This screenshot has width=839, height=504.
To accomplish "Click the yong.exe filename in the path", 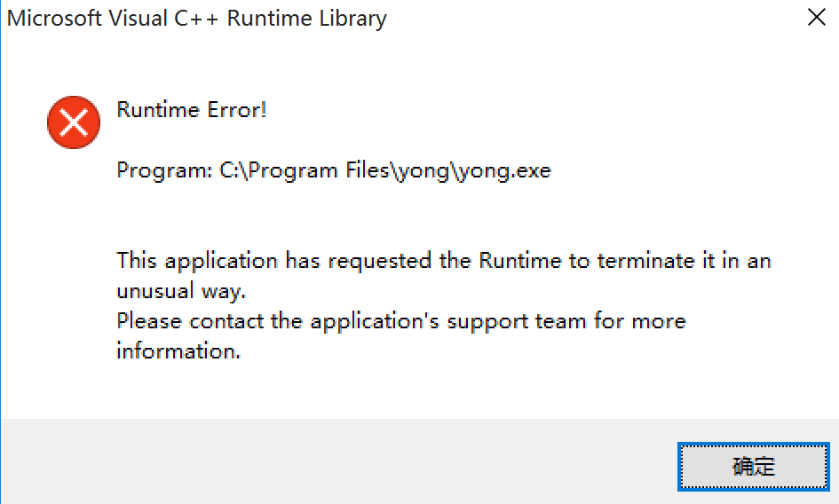I will pos(503,171).
